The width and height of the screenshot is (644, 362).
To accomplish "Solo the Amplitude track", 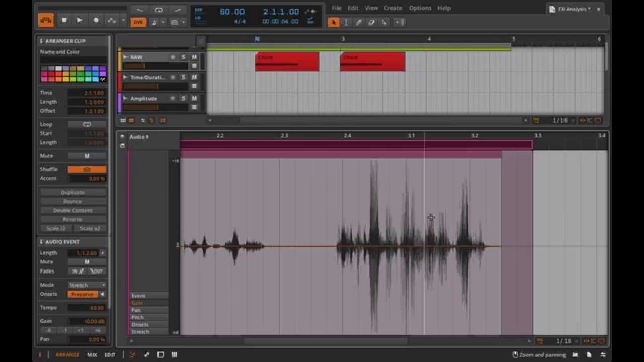I will (183, 98).
